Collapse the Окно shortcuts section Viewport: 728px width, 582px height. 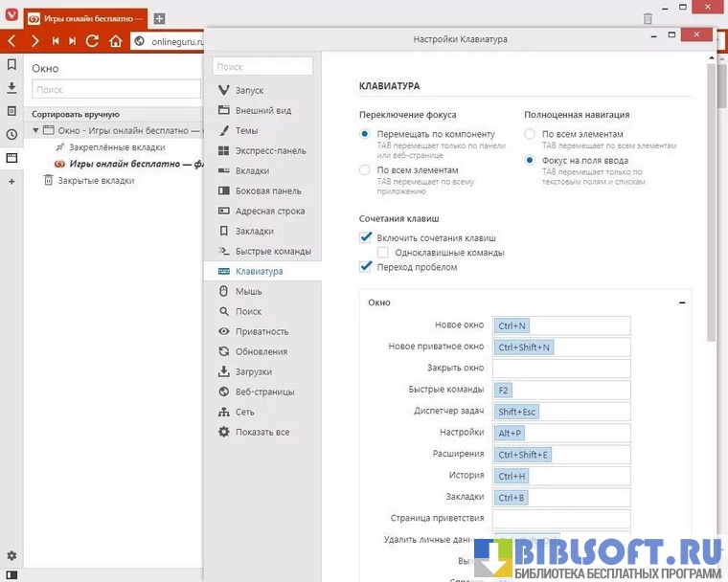[681, 302]
